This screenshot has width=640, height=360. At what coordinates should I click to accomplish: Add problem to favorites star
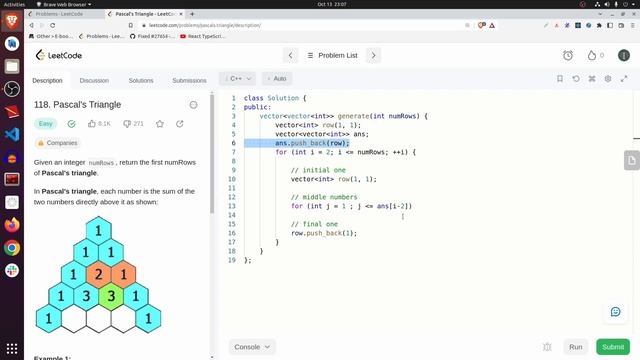(x=160, y=124)
